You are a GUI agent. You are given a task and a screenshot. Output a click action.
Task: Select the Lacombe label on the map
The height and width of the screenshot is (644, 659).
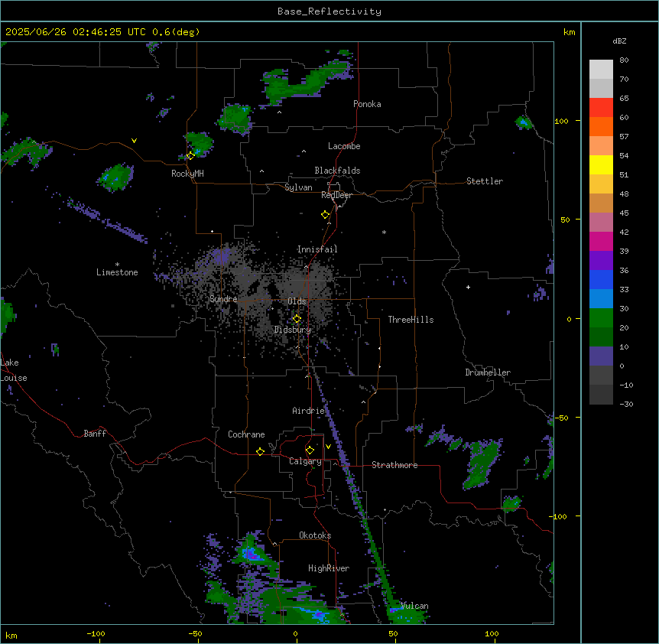(344, 146)
